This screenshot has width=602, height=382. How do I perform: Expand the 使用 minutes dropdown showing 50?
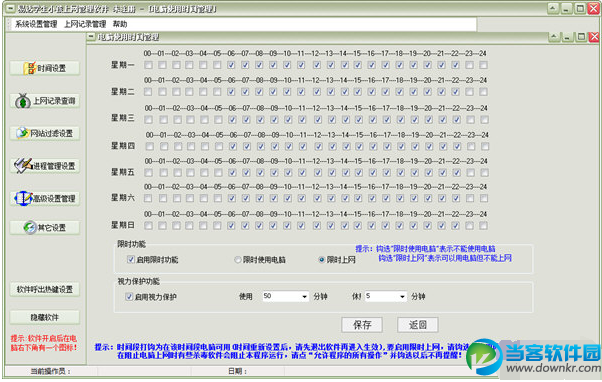[x=304, y=296]
